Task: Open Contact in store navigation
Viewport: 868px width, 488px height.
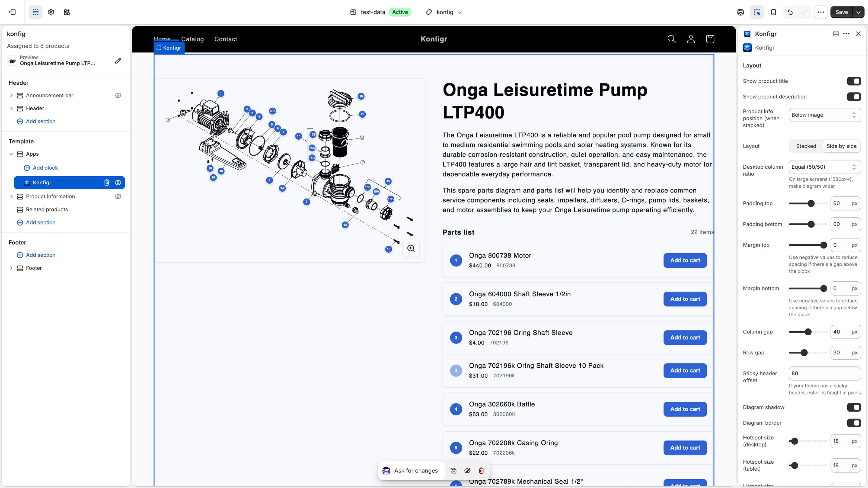Action: [x=225, y=39]
